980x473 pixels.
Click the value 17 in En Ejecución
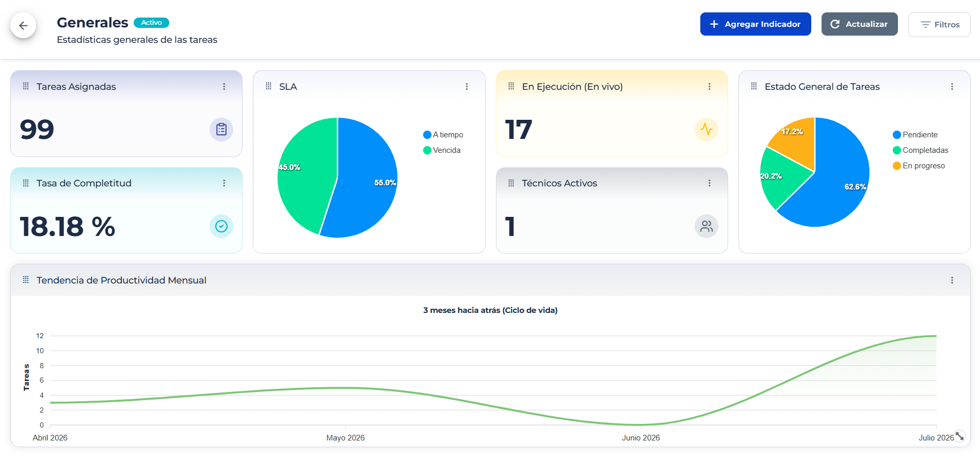pos(519,130)
